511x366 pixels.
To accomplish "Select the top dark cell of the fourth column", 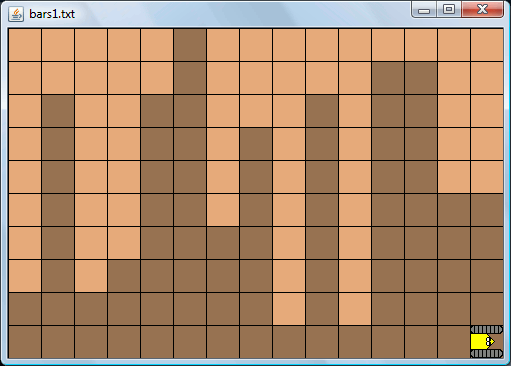I will 124,276.
